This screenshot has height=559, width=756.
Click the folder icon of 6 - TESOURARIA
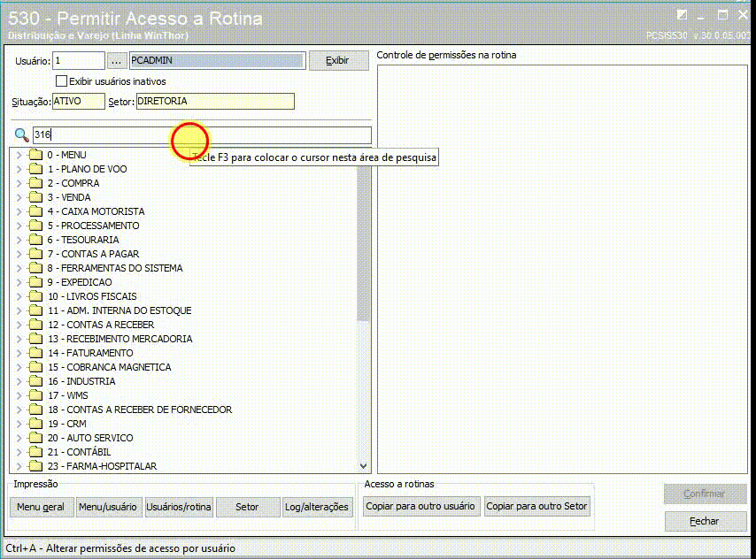click(x=35, y=240)
